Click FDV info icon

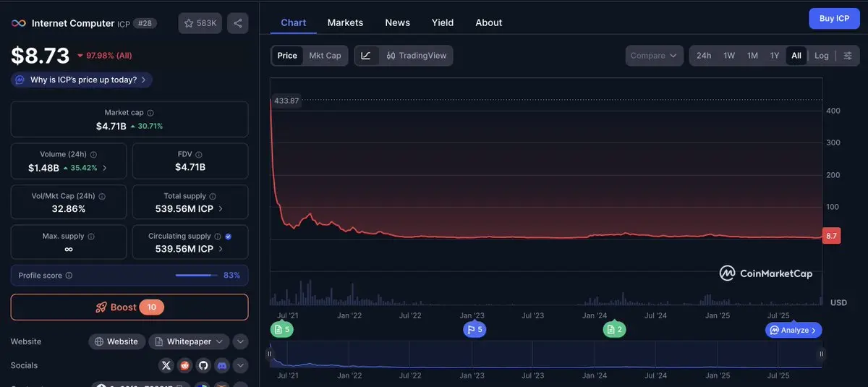pos(199,154)
